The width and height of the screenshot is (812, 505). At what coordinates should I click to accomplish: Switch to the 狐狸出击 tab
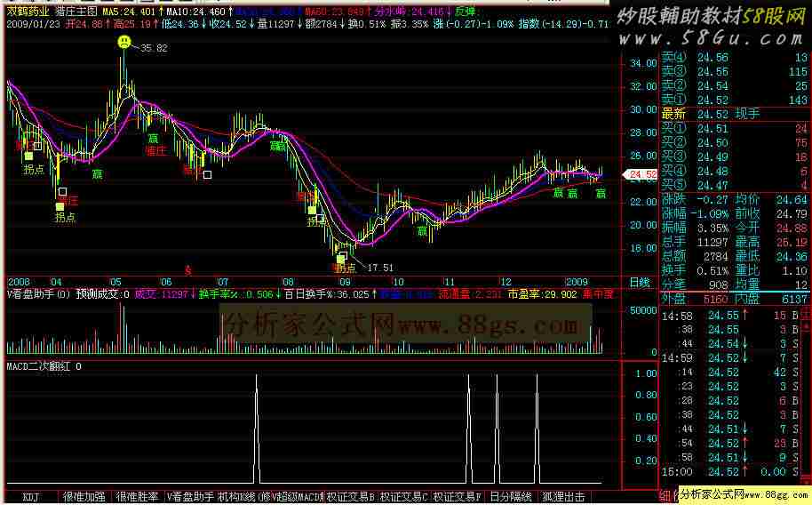[x=563, y=497]
